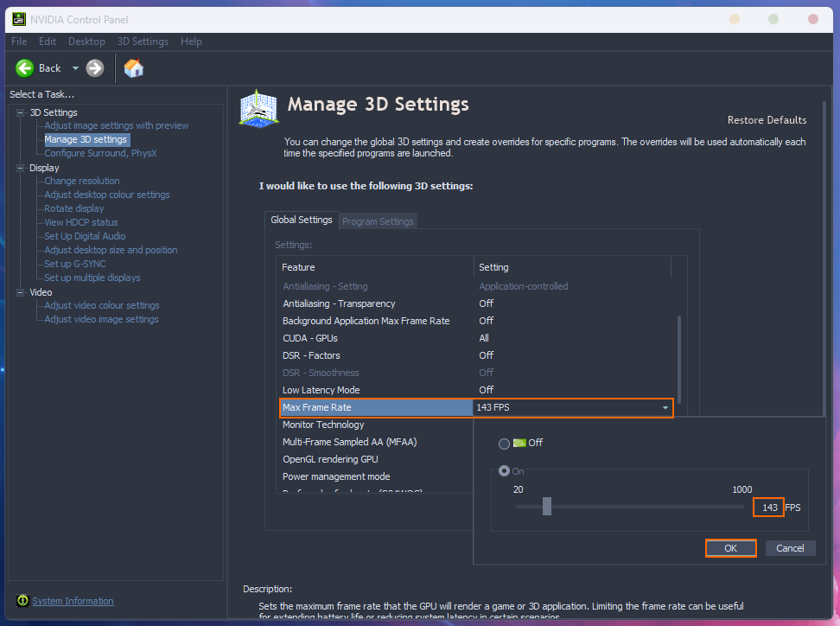Open Change resolution task
The height and width of the screenshot is (626, 840).
tap(82, 181)
